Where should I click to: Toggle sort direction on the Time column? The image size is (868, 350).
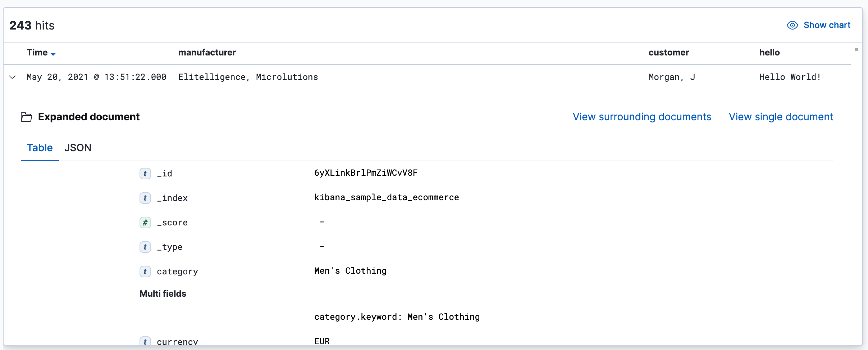pyautogui.click(x=53, y=54)
